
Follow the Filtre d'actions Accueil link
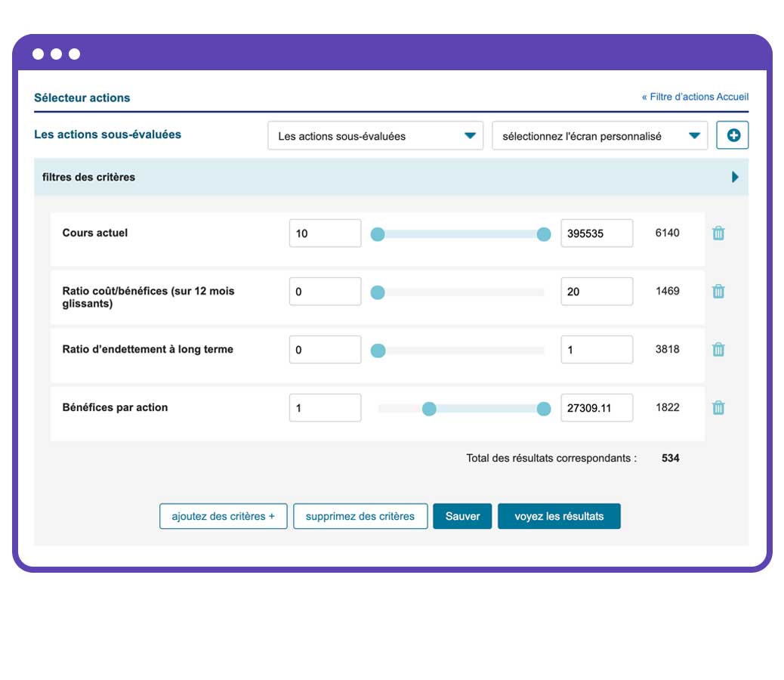point(694,97)
